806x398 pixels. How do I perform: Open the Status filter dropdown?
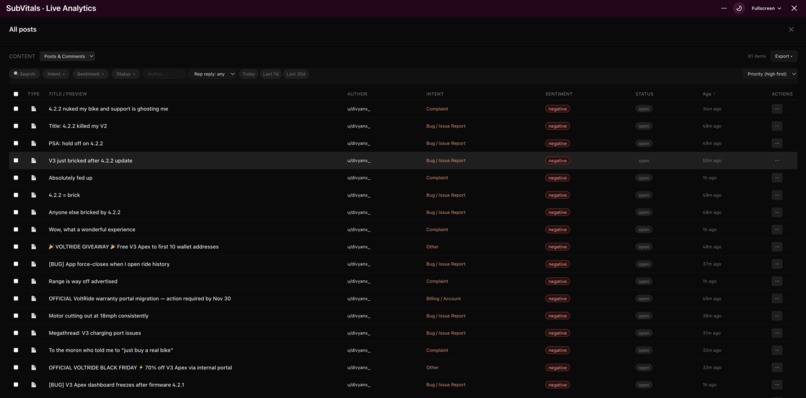pyautogui.click(x=125, y=74)
